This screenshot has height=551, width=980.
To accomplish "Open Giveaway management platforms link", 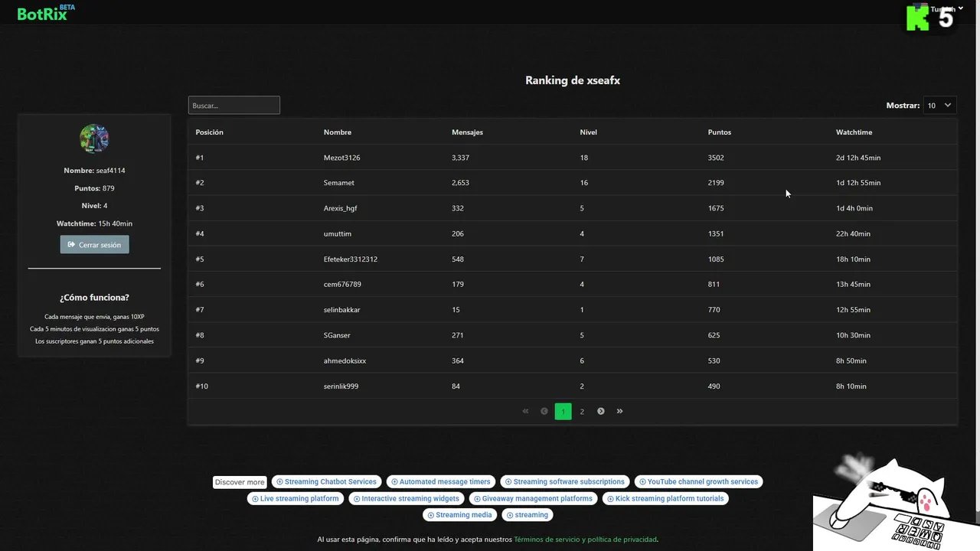I will point(534,499).
